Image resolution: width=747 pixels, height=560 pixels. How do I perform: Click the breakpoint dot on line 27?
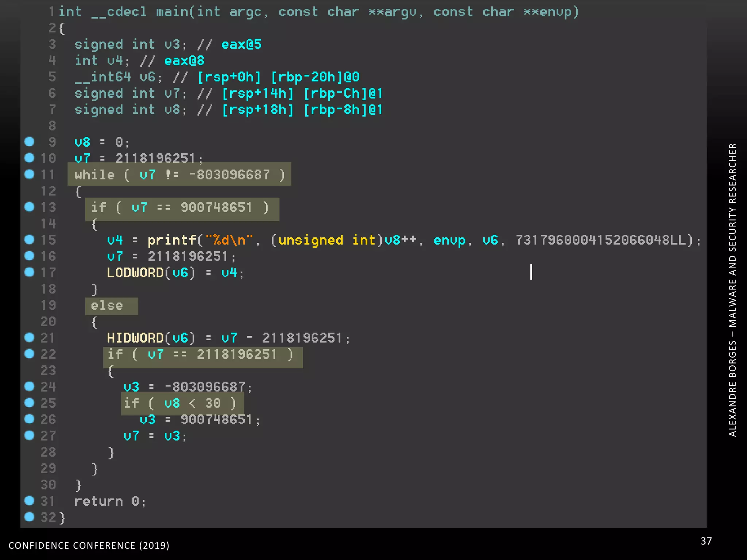pyautogui.click(x=29, y=435)
